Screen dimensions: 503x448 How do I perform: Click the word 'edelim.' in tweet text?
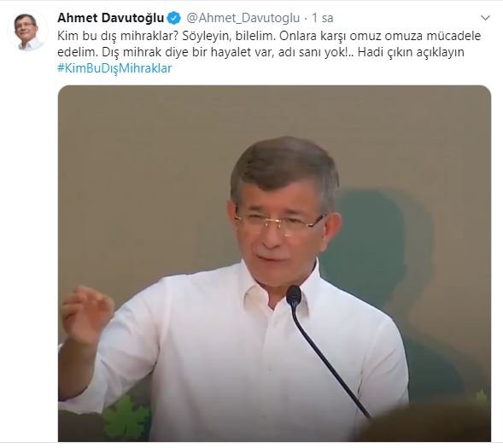point(78,52)
